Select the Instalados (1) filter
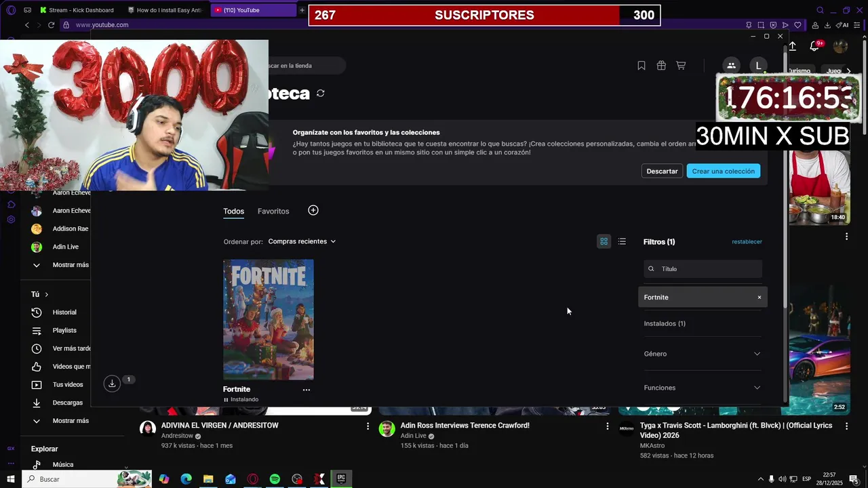This screenshot has height=488, width=868. click(665, 324)
